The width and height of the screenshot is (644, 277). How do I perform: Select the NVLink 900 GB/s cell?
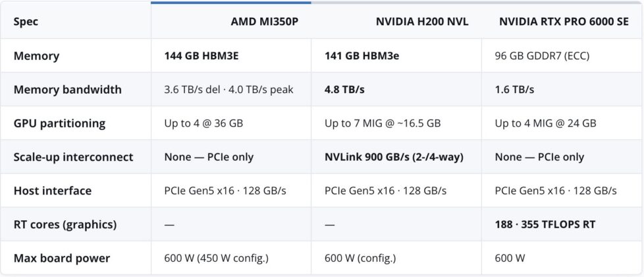coord(394,157)
